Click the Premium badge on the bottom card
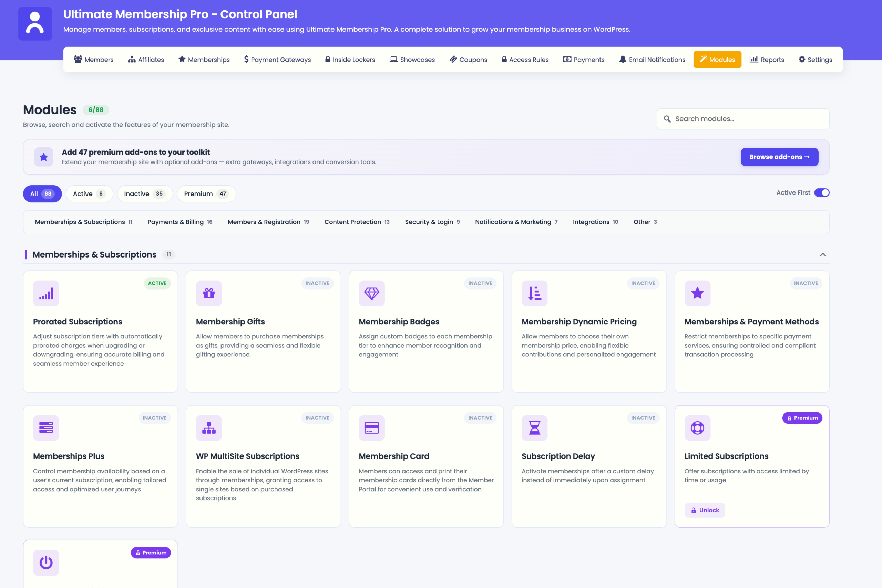This screenshot has width=882, height=588. tap(151, 553)
